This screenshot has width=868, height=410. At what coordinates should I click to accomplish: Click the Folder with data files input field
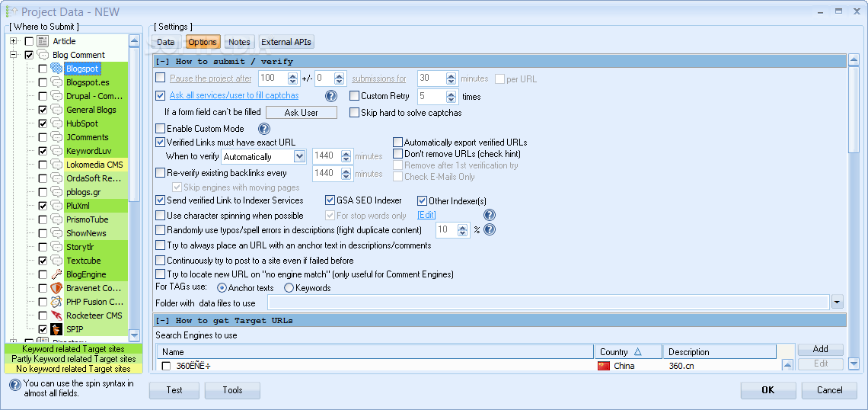coord(548,302)
